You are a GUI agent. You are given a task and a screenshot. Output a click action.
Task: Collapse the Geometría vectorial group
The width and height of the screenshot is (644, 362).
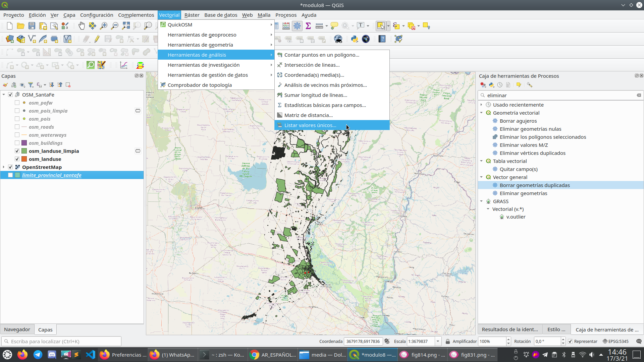point(481,113)
